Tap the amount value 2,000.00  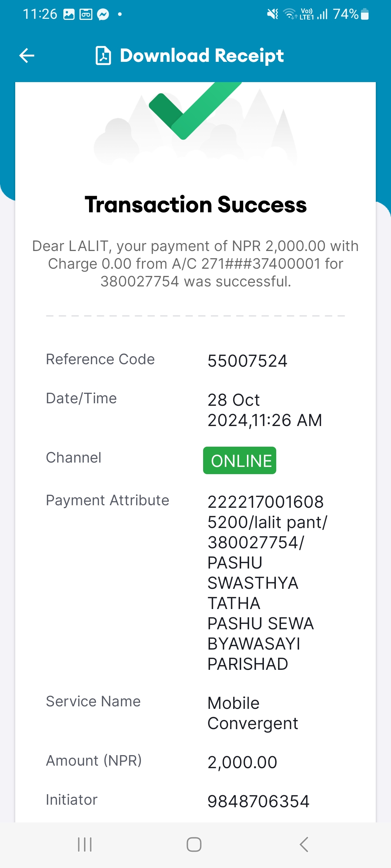pyautogui.click(x=243, y=762)
